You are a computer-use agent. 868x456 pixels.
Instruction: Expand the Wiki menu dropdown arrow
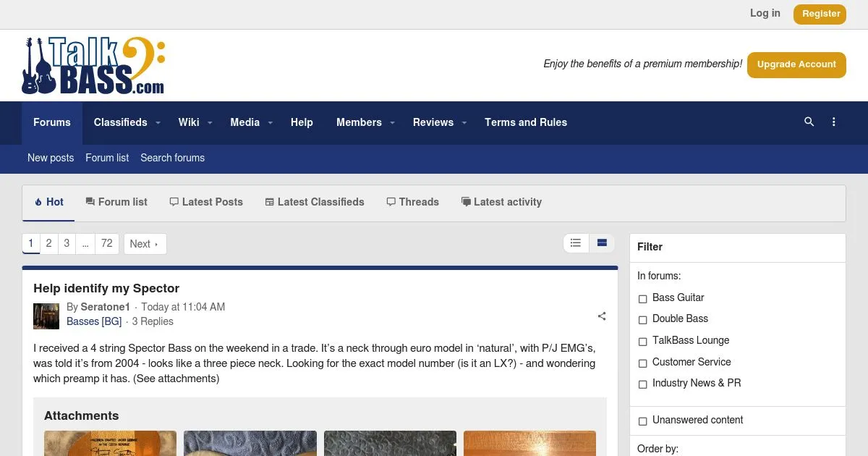tap(210, 123)
